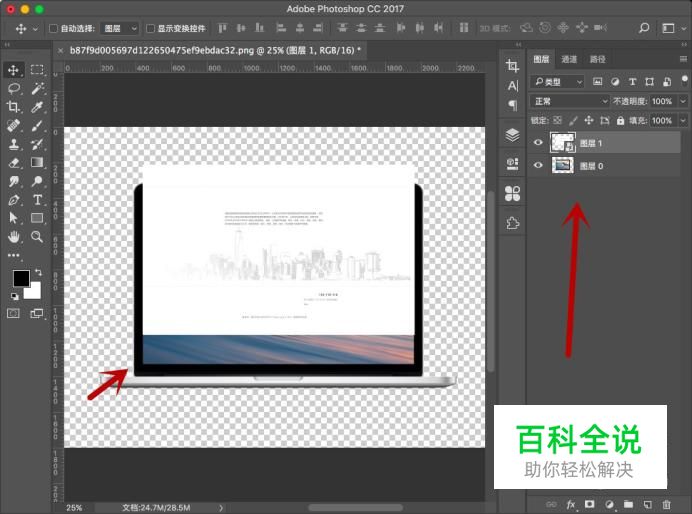692x514 pixels.
Task: Activate the Hand tool
Action: click(14, 237)
